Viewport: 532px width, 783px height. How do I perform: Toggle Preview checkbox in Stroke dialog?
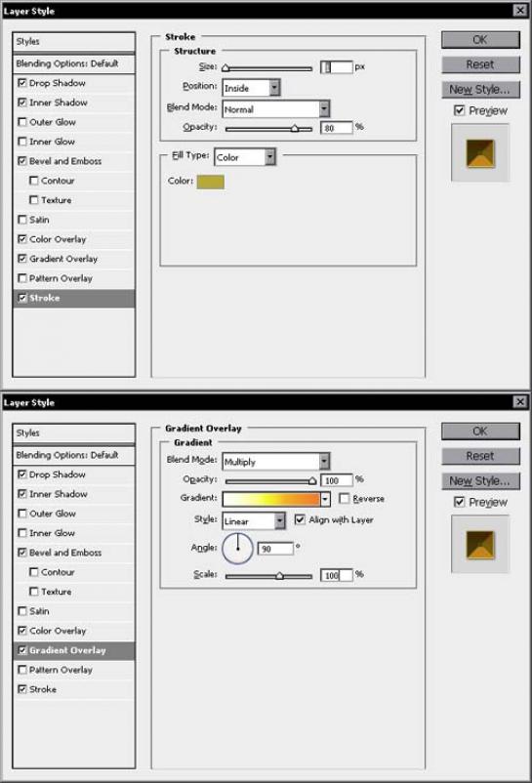(x=459, y=110)
